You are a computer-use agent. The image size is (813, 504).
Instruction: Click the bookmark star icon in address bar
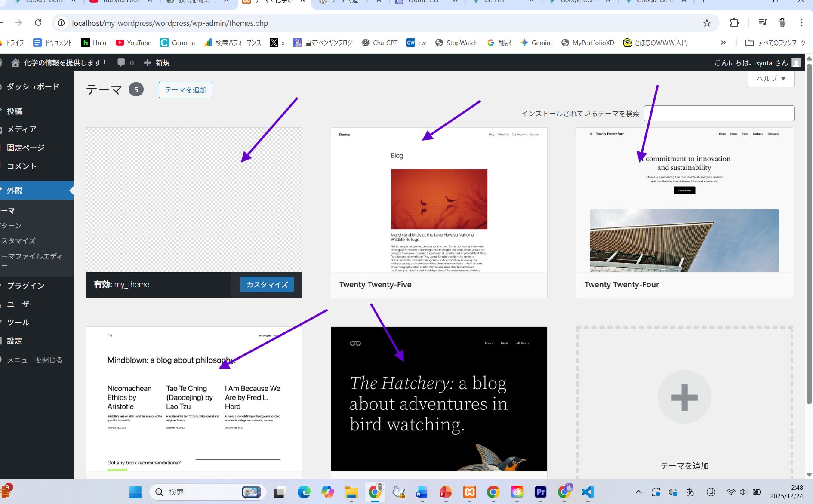click(x=707, y=23)
